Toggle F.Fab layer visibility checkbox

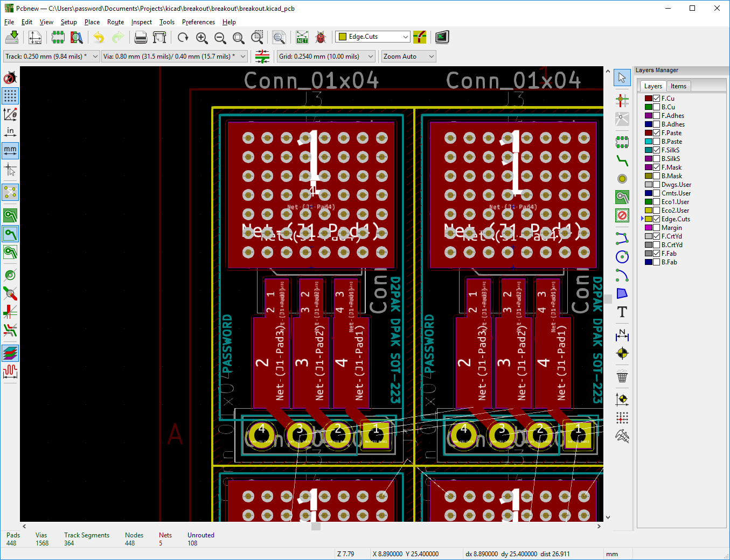pos(657,254)
